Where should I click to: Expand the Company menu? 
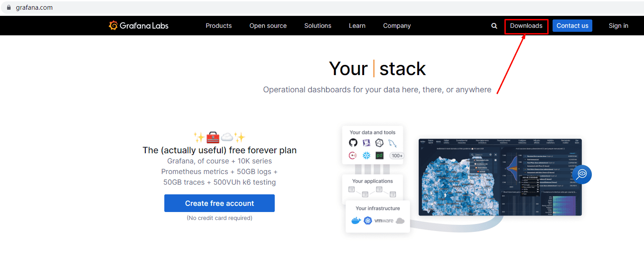397,26
